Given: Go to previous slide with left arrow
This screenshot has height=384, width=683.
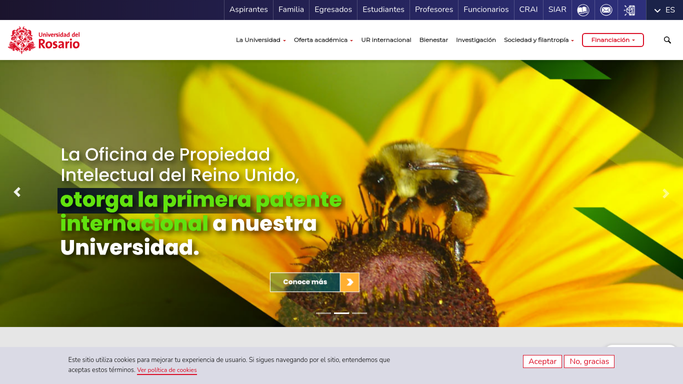Looking at the screenshot, I should click(17, 192).
